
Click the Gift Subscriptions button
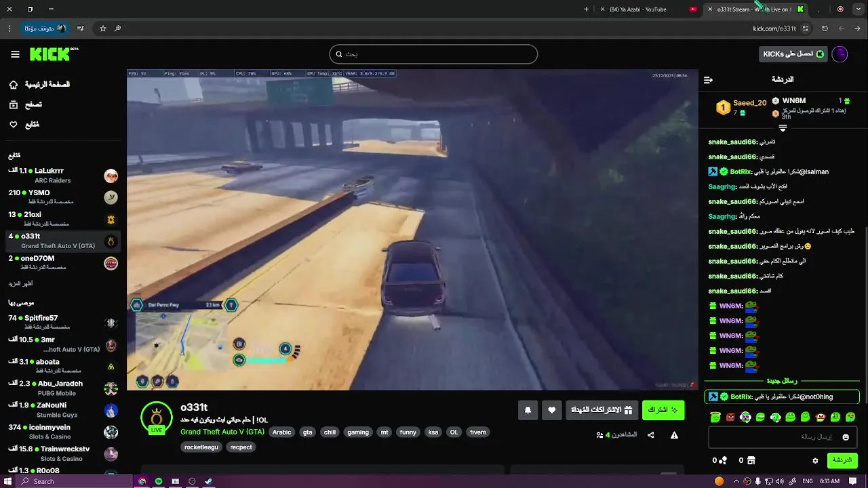click(x=601, y=410)
